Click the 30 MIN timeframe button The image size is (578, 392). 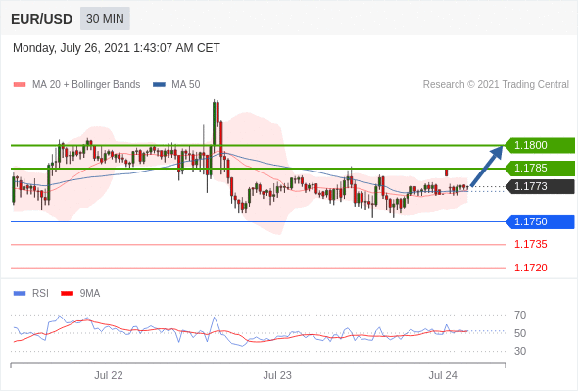(x=105, y=19)
